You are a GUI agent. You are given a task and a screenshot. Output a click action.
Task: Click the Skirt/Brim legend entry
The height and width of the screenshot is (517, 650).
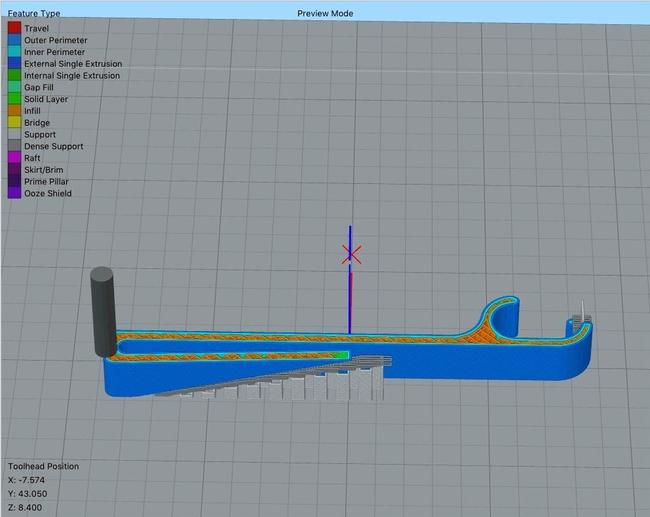44,170
